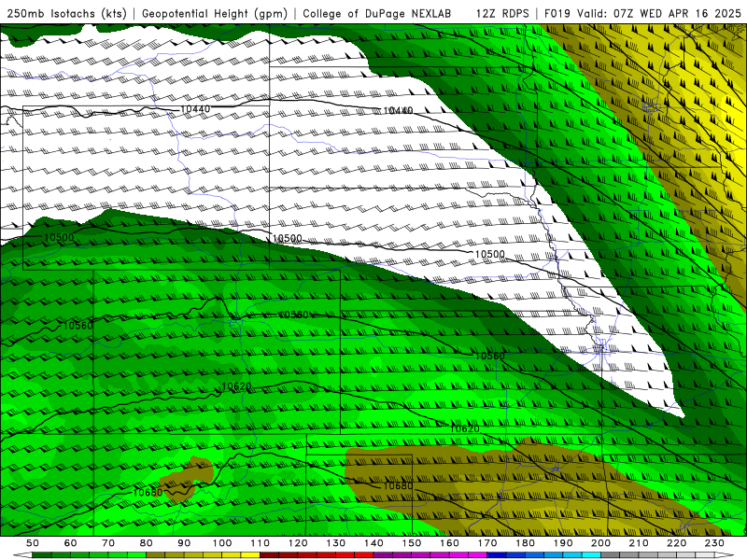Select the 120 label on the colorbar
747x560 pixels.
click(x=298, y=543)
